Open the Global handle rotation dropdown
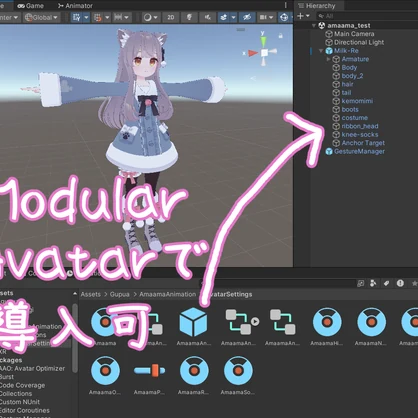 point(41,17)
